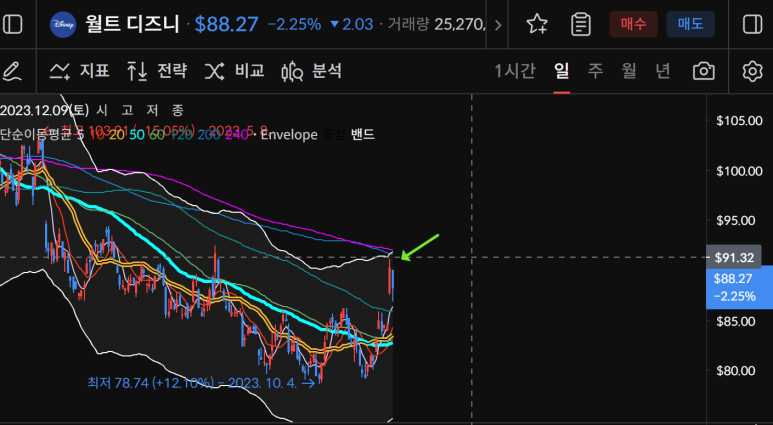The image size is (773, 425).
Task: Open the memo clipboard icon
Action: click(x=581, y=24)
